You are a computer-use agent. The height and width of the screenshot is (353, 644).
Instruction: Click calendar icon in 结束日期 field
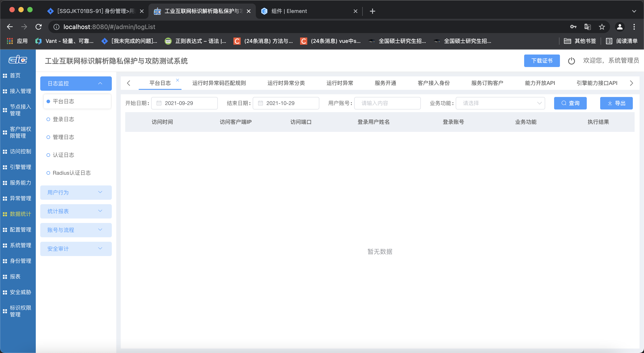[x=261, y=103]
